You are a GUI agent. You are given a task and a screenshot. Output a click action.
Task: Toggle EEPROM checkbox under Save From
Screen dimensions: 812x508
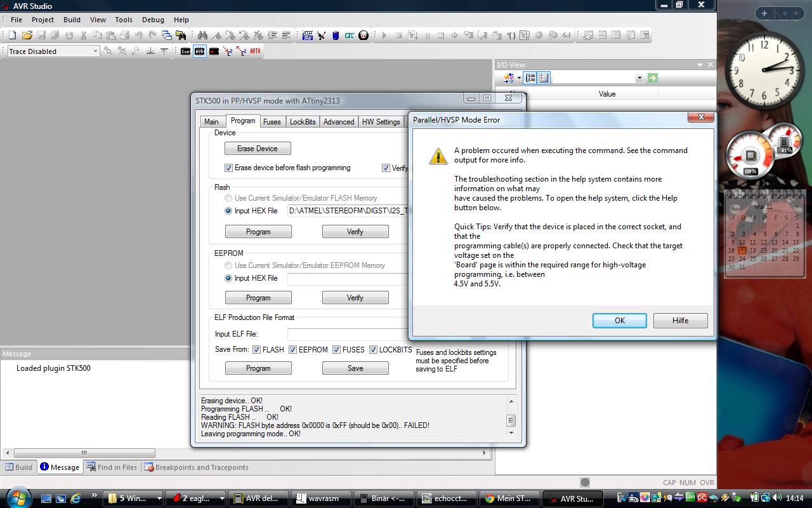click(x=292, y=349)
